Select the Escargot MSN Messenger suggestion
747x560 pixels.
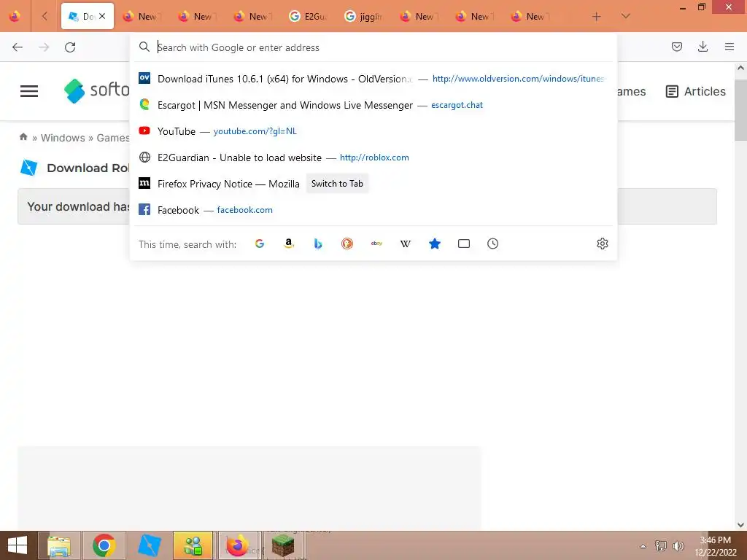tap(373, 105)
